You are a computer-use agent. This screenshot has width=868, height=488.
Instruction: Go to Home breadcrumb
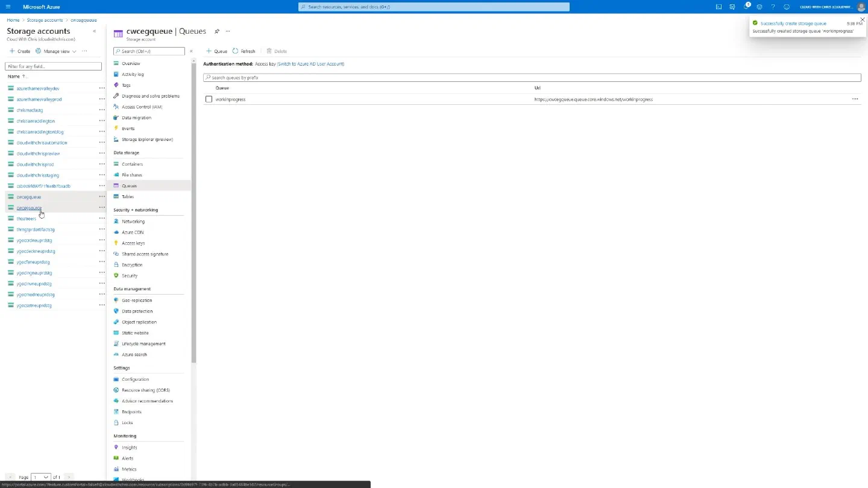coord(13,20)
